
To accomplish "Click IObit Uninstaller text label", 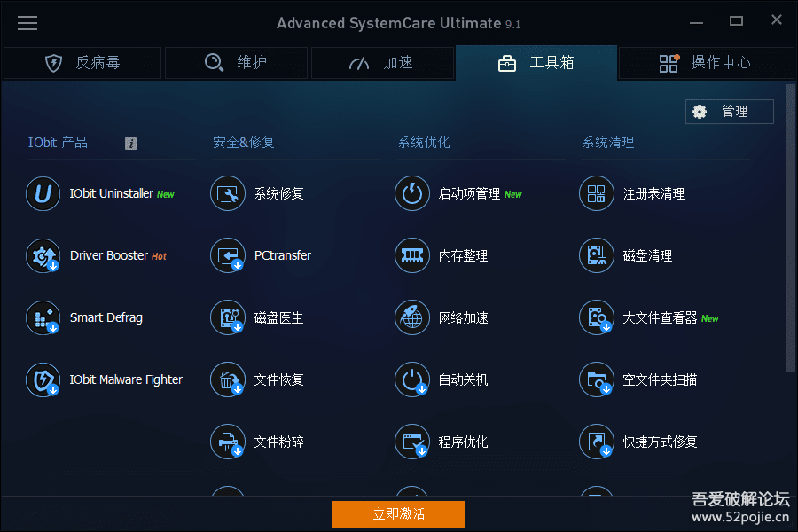I will [112, 193].
